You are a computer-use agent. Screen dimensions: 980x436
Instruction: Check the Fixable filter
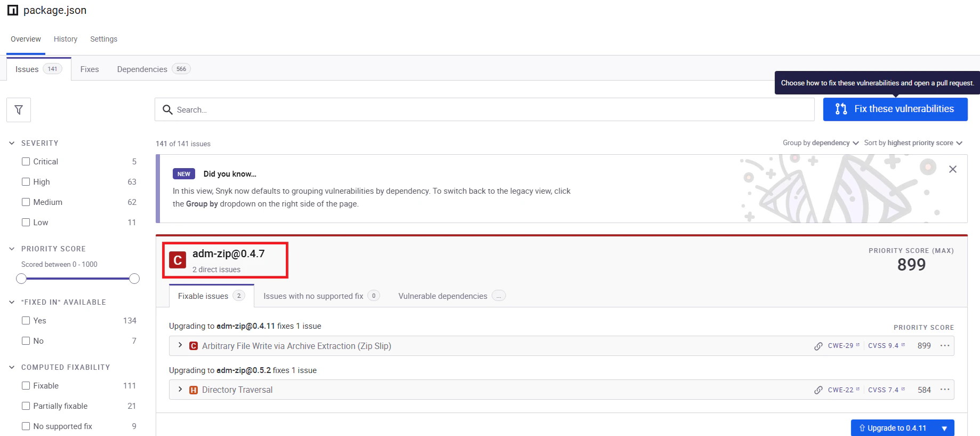click(x=26, y=386)
